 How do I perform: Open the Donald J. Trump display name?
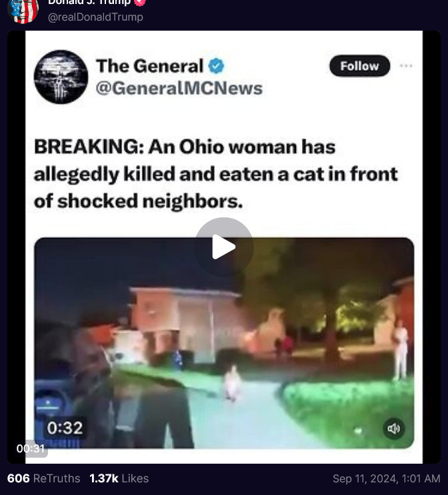click(89, 3)
